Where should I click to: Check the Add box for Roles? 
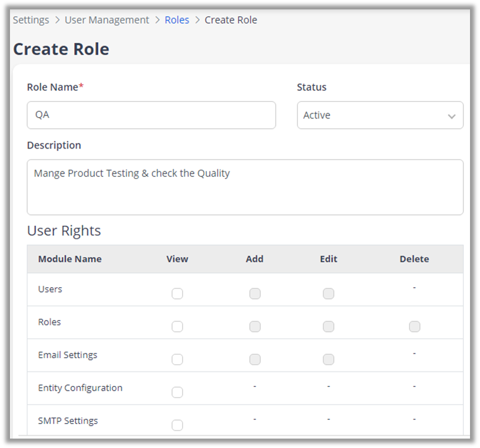[x=255, y=327]
